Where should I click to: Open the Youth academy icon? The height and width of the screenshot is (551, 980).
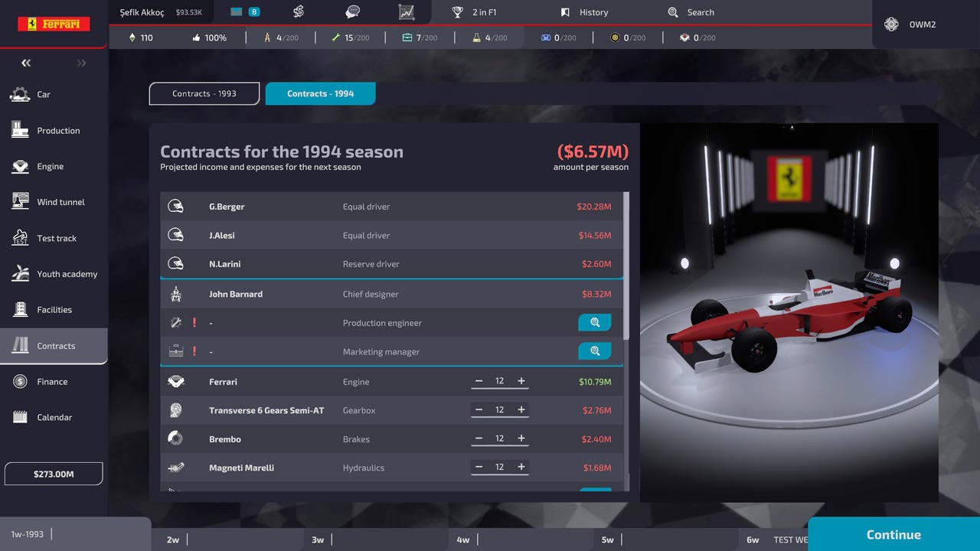pos(20,274)
